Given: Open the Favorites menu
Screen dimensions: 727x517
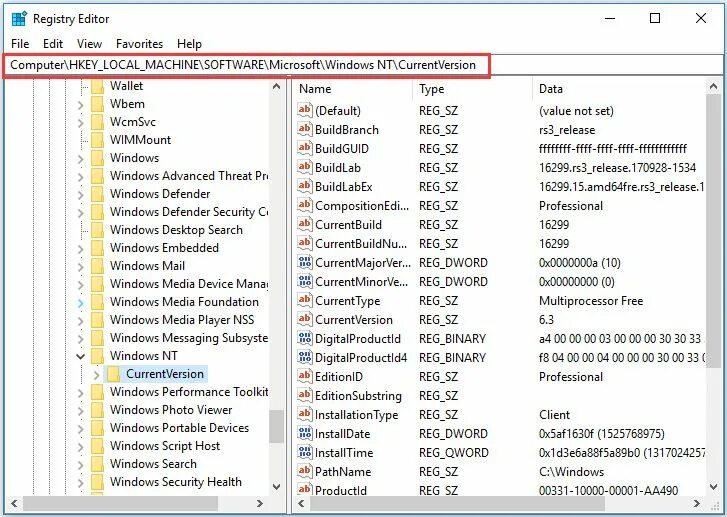Looking at the screenshot, I should point(139,44).
